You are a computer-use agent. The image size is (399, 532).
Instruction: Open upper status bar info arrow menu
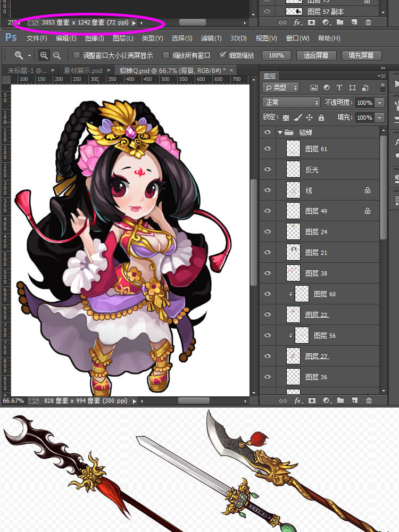134,23
